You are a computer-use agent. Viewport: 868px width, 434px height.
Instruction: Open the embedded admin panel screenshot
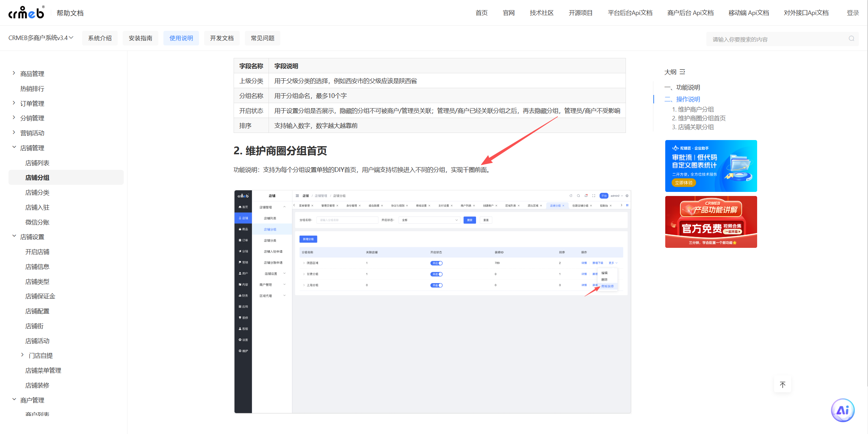432,302
